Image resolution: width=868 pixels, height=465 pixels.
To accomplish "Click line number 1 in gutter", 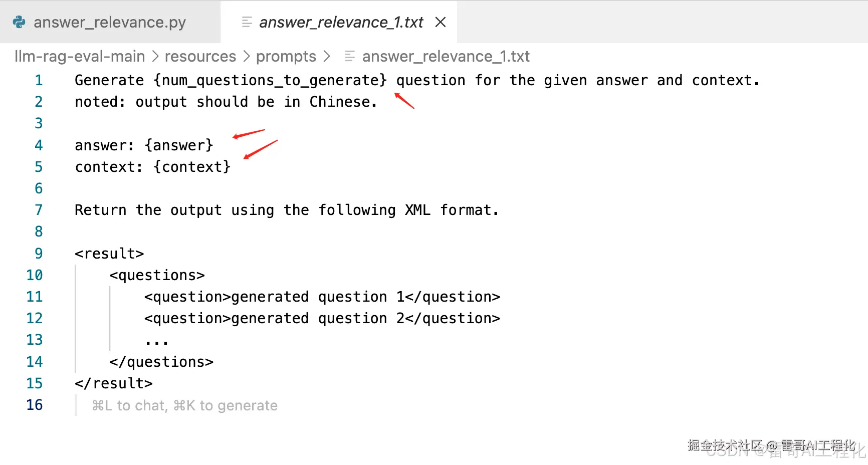I will click(39, 80).
